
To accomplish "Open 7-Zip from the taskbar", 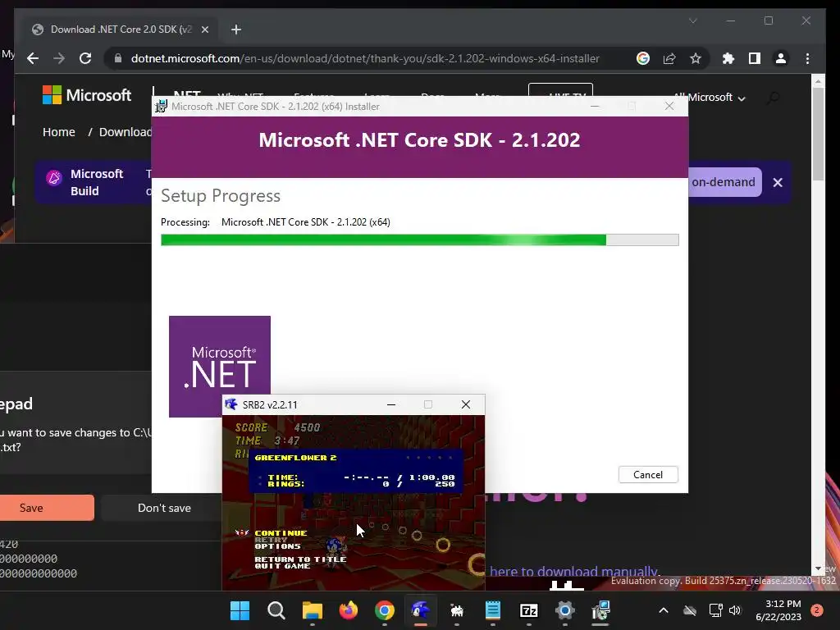I will point(529,610).
